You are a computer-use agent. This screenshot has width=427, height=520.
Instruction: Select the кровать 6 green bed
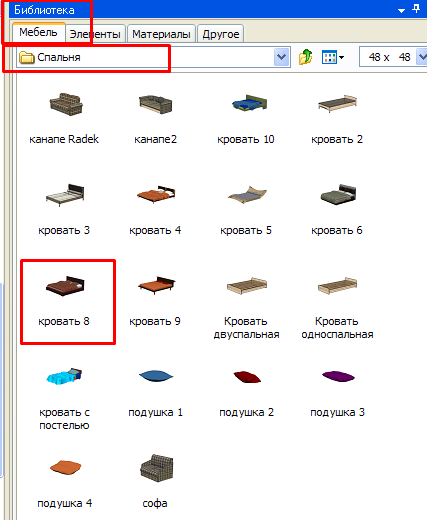pos(337,209)
